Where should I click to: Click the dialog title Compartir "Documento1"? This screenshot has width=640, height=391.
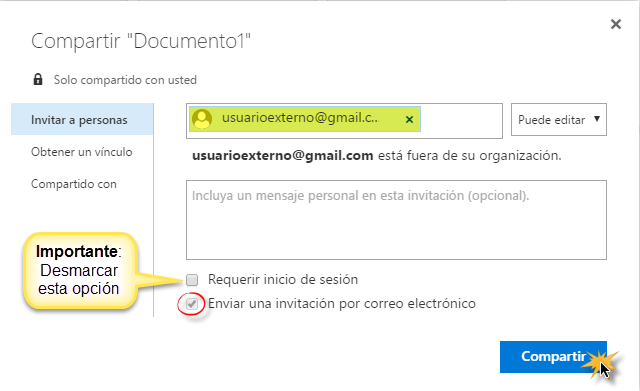click(x=141, y=41)
